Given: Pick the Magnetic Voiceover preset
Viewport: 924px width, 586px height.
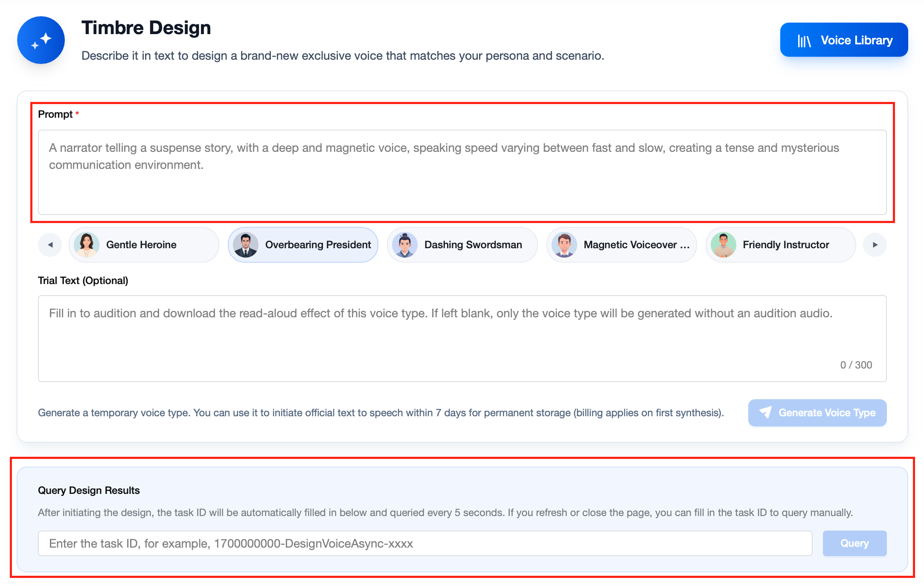Looking at the screenshot, I should coord(622,245).
